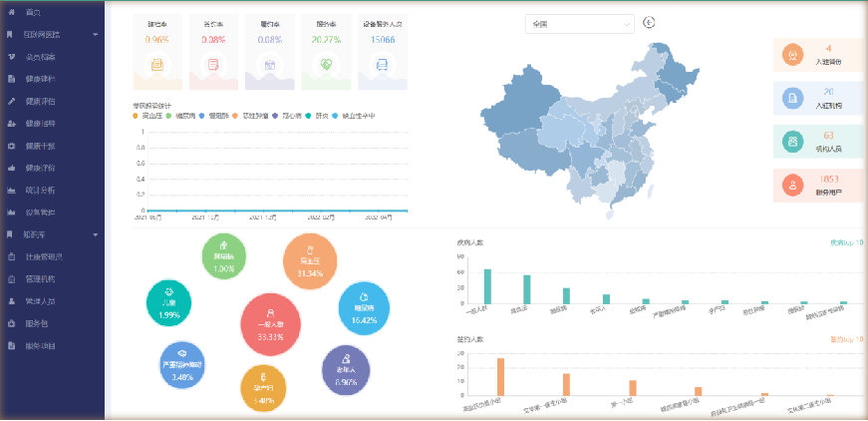This screenshot has height=421, width=868.
Task: Open the 全国 region dropdown
Action: point(579,22)
